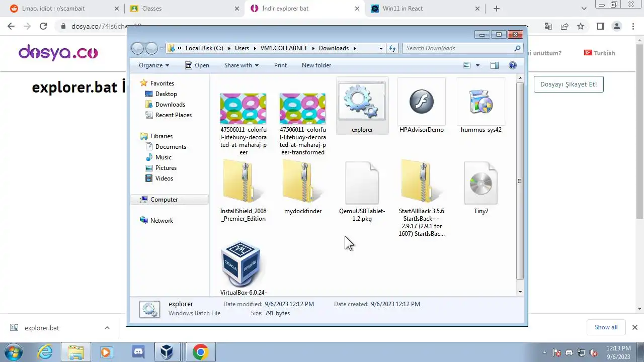The width and height of the screenshot is (644, 362).
Task: Select the first colorful-lifebuoy image thumbnail
Action: point(244,109)
